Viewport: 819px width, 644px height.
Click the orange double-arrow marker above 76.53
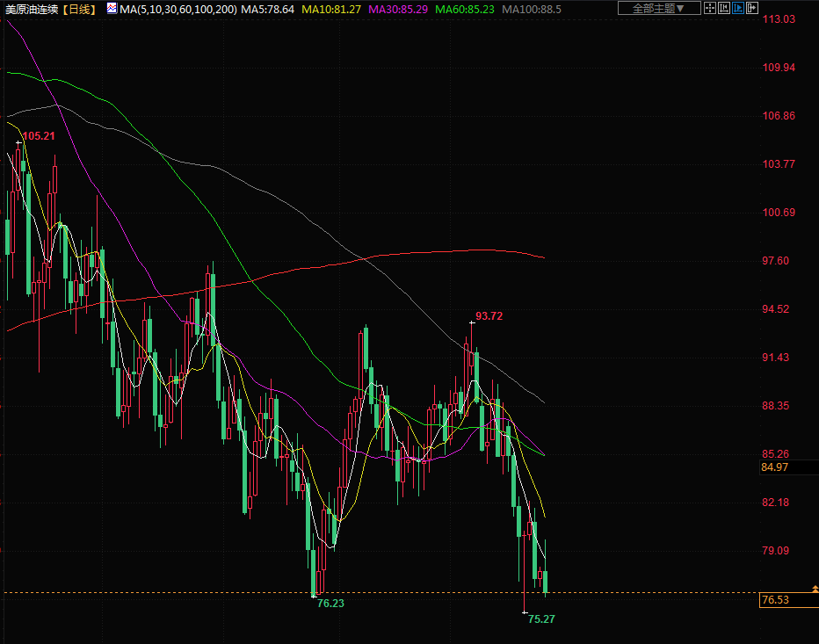point(814,588)
